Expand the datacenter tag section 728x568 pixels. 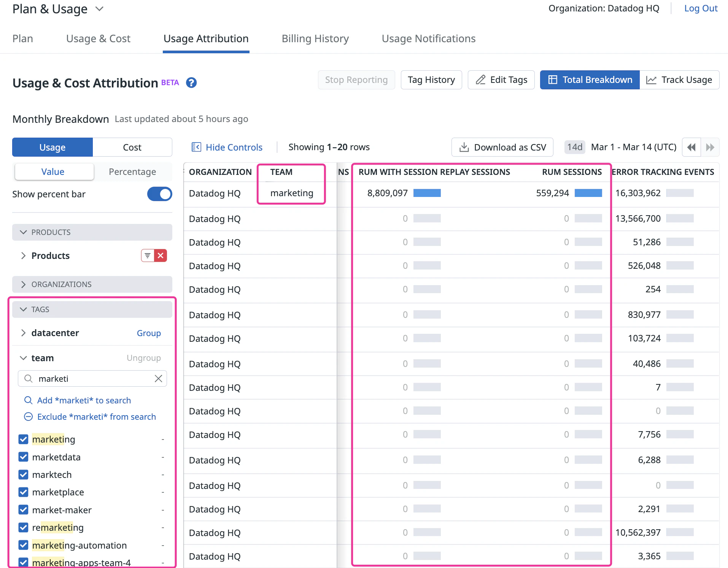click(23, 333)
